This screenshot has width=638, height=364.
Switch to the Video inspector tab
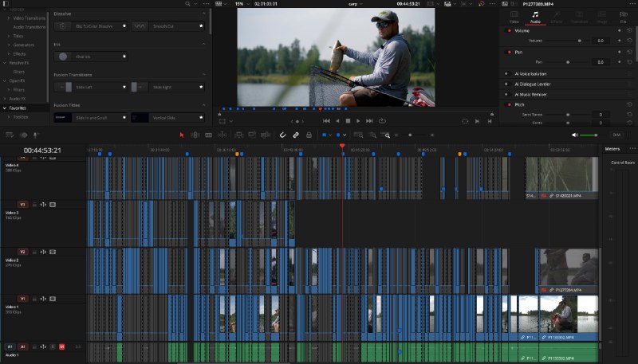pos(514,17)
